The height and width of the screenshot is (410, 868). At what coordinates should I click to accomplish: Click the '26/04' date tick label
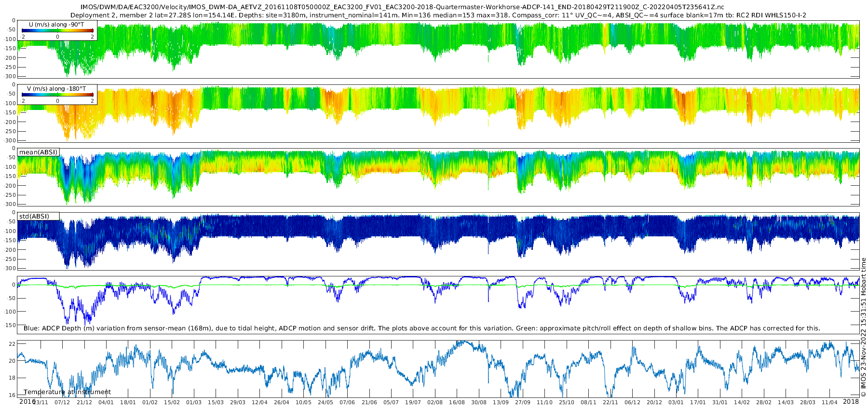(282, 402)
